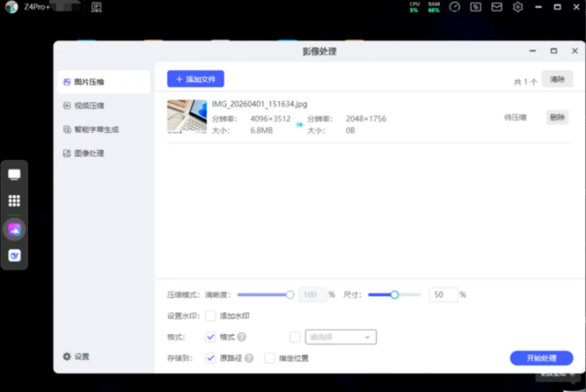The image size is (586, 392).
Task: Click the IP network icon in top bar
Action: 96,7
